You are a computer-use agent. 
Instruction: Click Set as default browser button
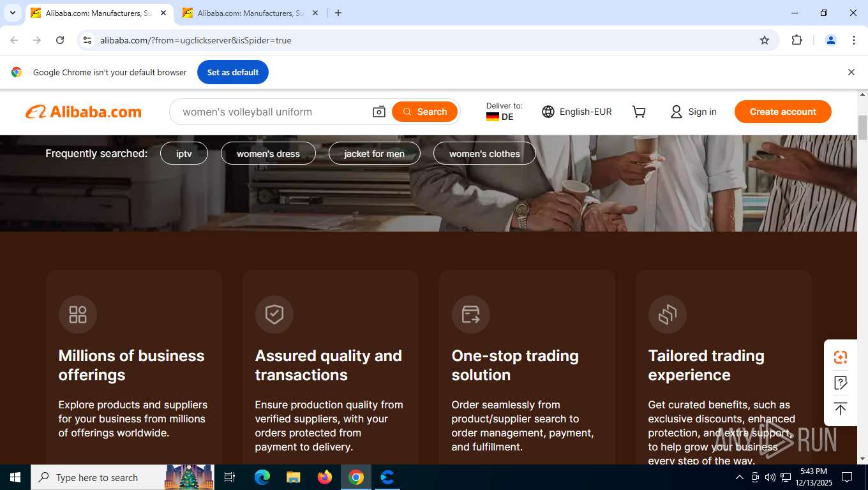233,72
